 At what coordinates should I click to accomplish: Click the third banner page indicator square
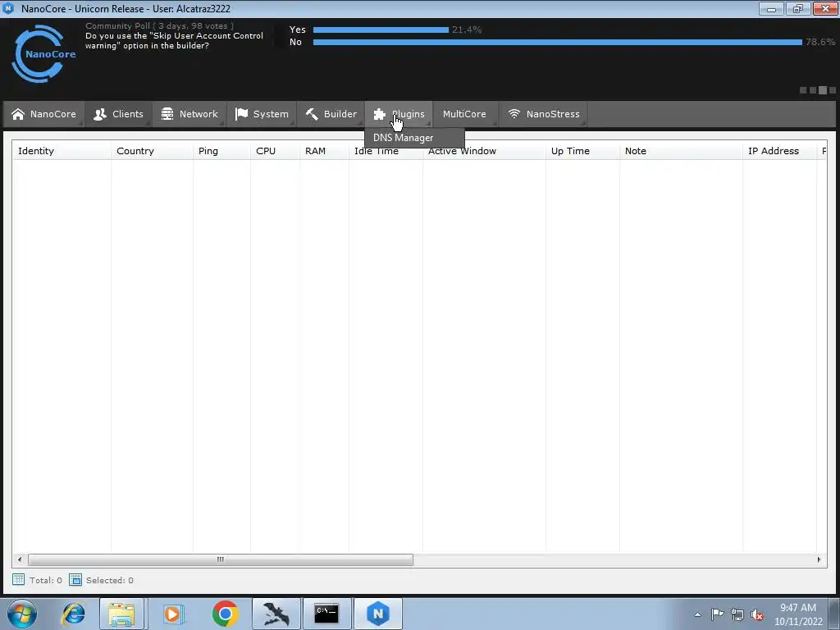pyautogui.click(x=823, y=90)
